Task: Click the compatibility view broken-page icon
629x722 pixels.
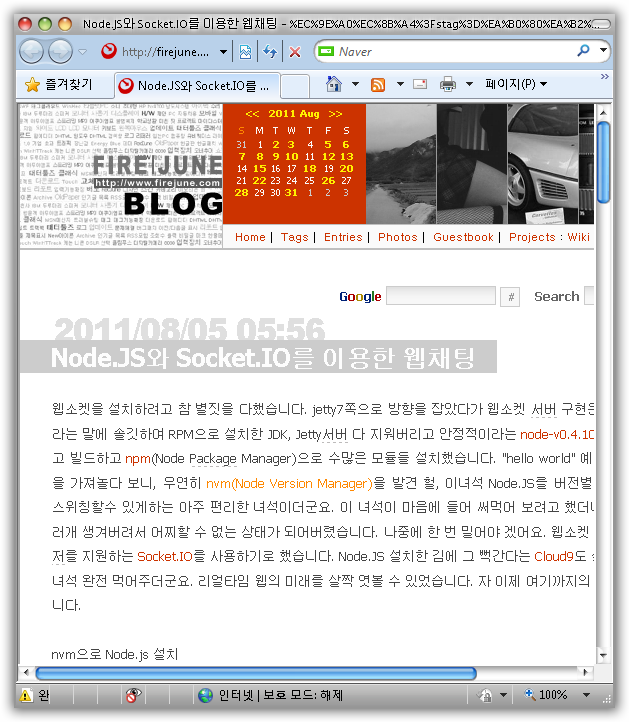Action: tap(245, 52)
